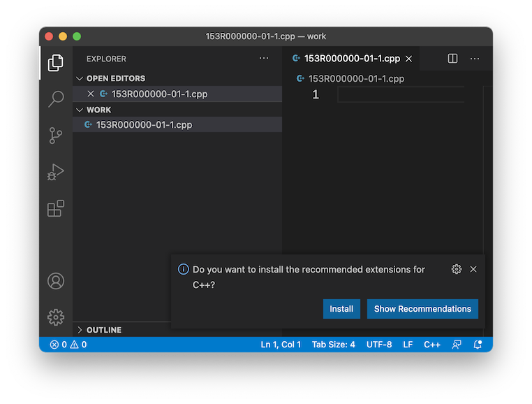Open the Run and Debug view
532x404 pixels.
[56, 172]
